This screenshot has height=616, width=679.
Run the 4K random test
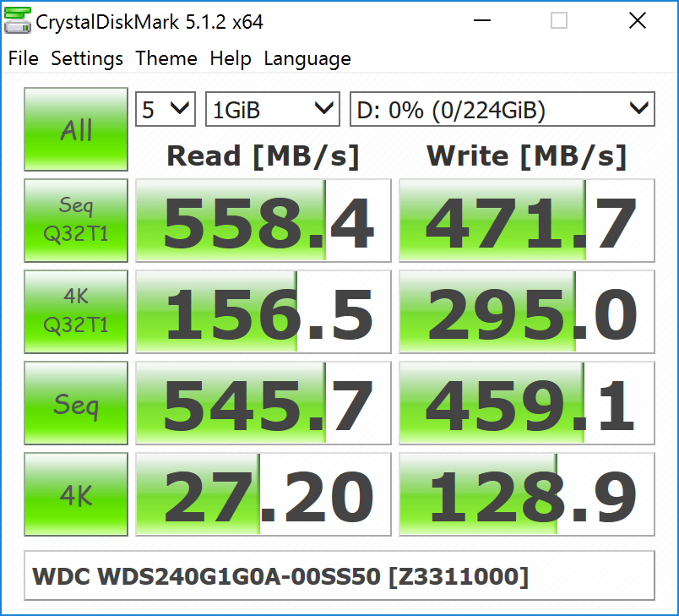[x=76, y=494]
